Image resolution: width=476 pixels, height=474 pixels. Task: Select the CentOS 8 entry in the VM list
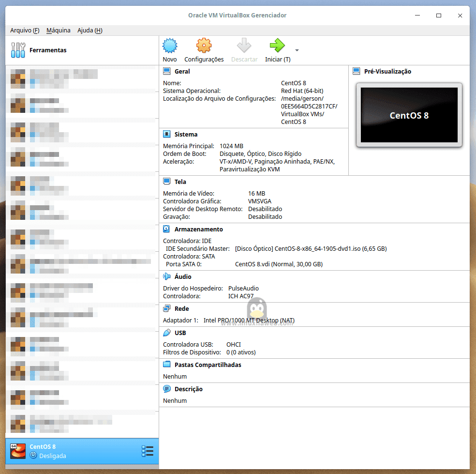coord(82,451)
